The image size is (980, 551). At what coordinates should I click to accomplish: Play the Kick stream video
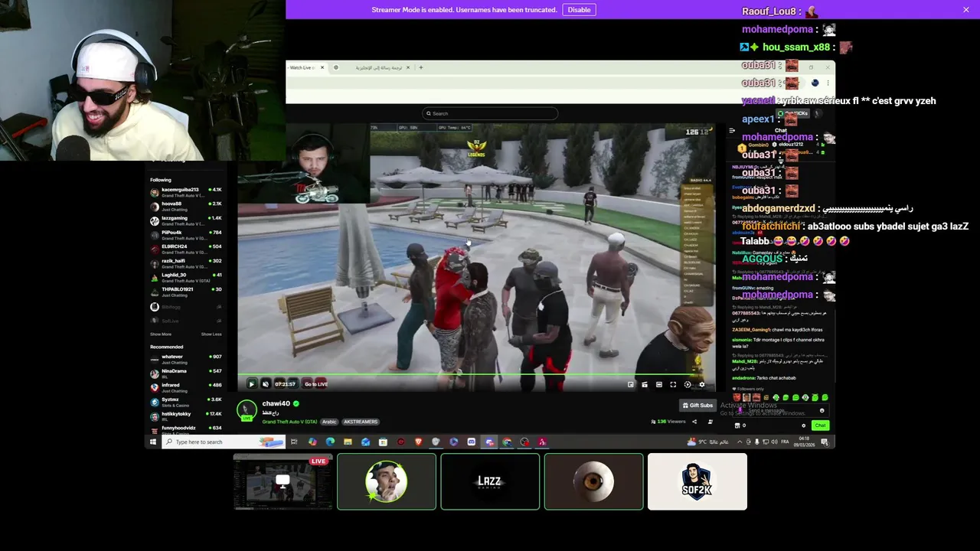click(x=251, y=384)
